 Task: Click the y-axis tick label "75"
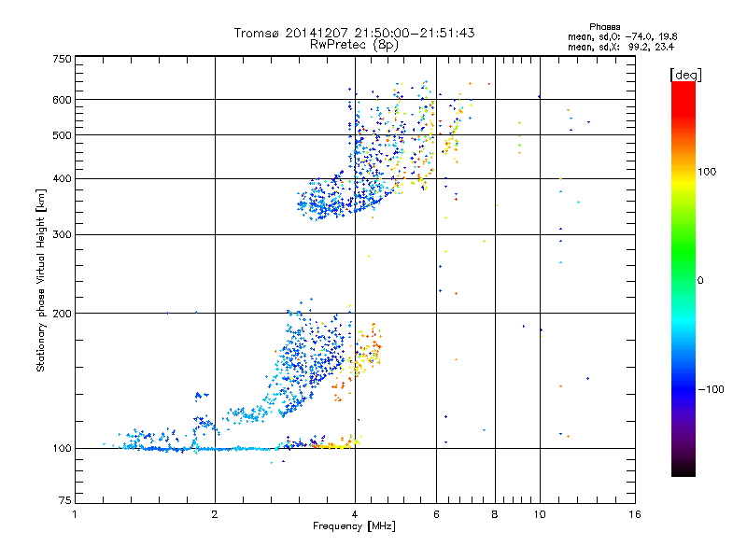click(x=65, y=500)
